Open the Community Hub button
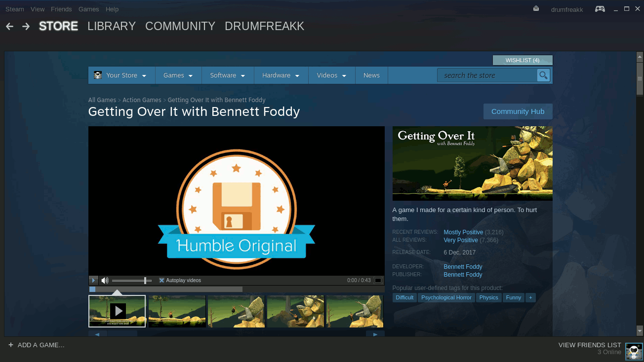The image size is (644, 362). point(518,111)
